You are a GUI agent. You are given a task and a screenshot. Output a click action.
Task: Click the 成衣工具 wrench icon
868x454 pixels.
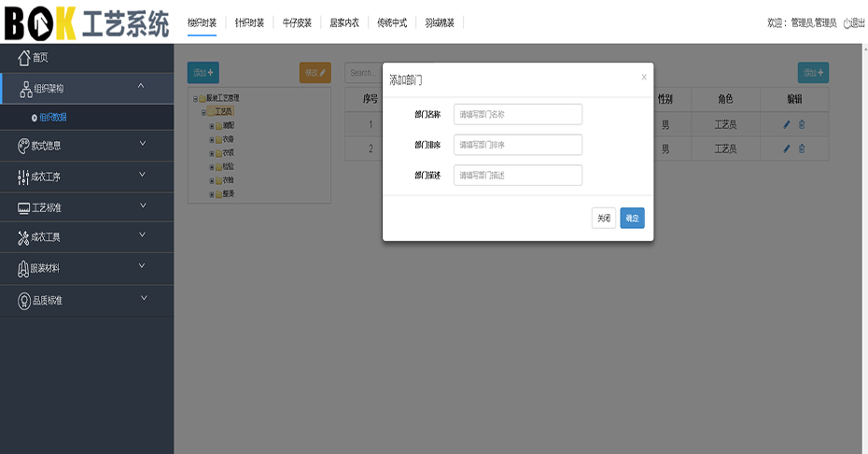[x=23, y=237]
